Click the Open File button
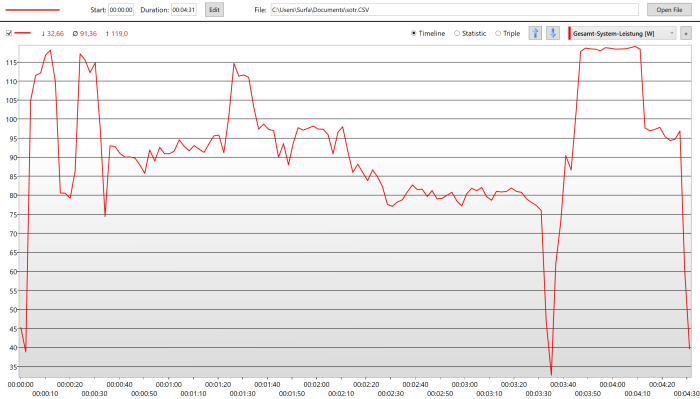Viewport: 700px width, 399px height. 669,10
